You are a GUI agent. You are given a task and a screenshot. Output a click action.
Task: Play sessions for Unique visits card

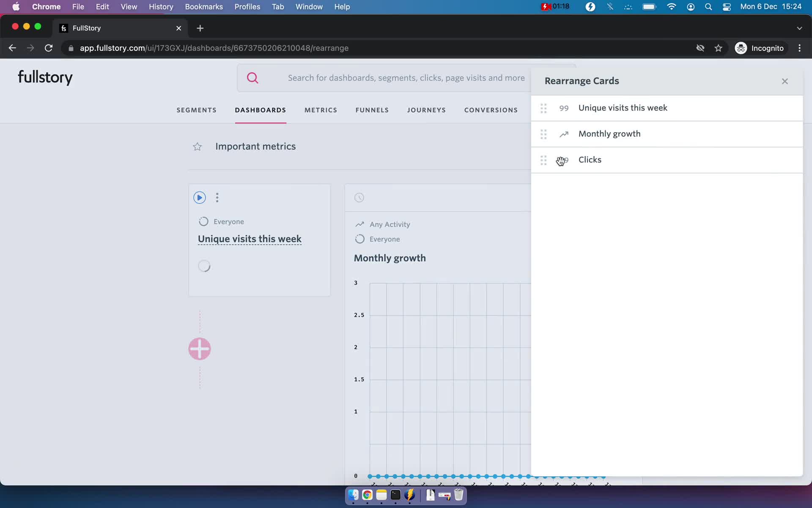click(x=200, y=198)
